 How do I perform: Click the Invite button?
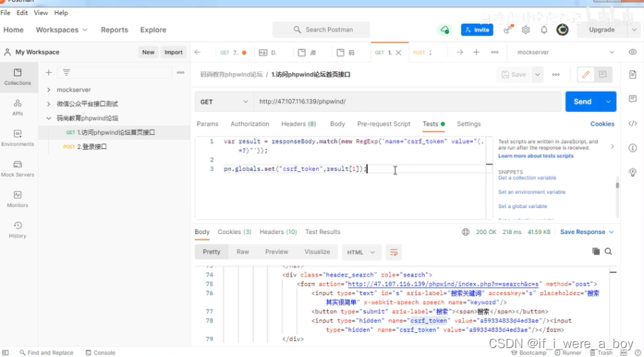[477, 30]
